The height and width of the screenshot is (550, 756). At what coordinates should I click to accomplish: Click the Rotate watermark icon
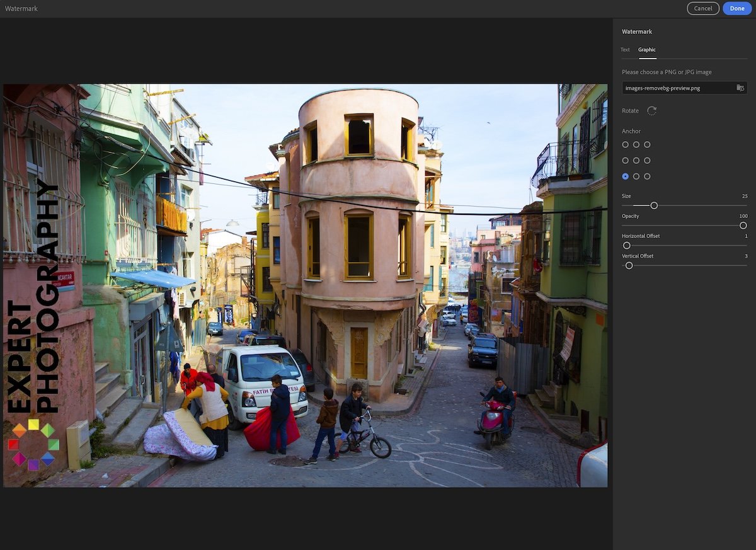click(652, 110)
